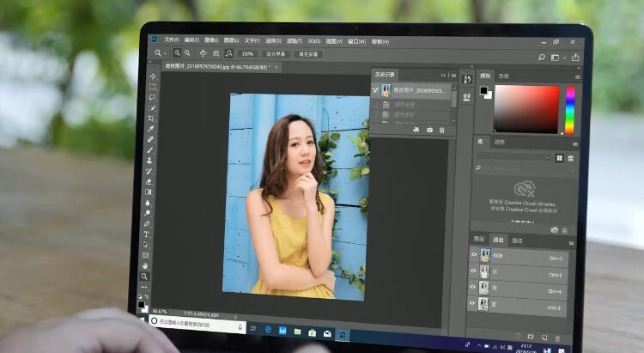Choose zoom-out mode in options bar
The width and height of the screenshot is (644, 353).
tap(187, 53)
